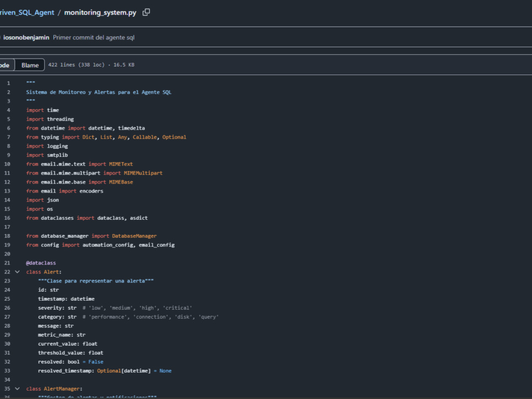
Task: Select line number 1
Action: click(9, 83)
